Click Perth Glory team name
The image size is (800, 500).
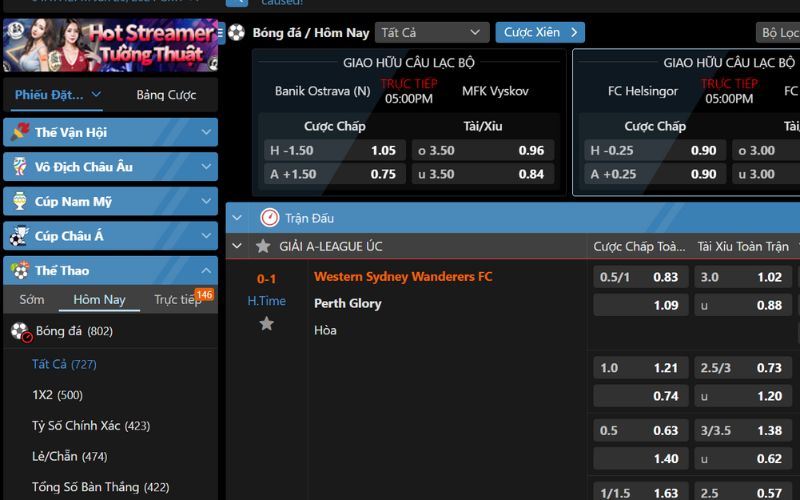click(348, 304)
